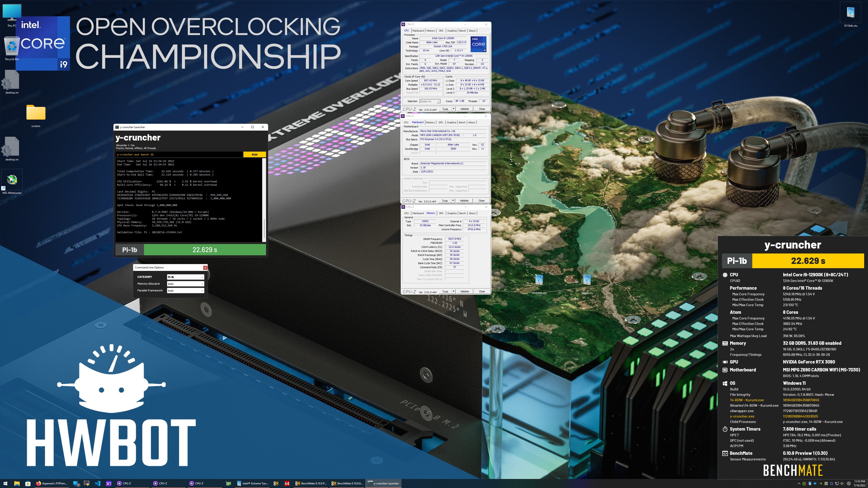Switch to About tab in CPU-Z Mainboard window
The height and width of the screenshot is (488, 868).
[472, 122]
